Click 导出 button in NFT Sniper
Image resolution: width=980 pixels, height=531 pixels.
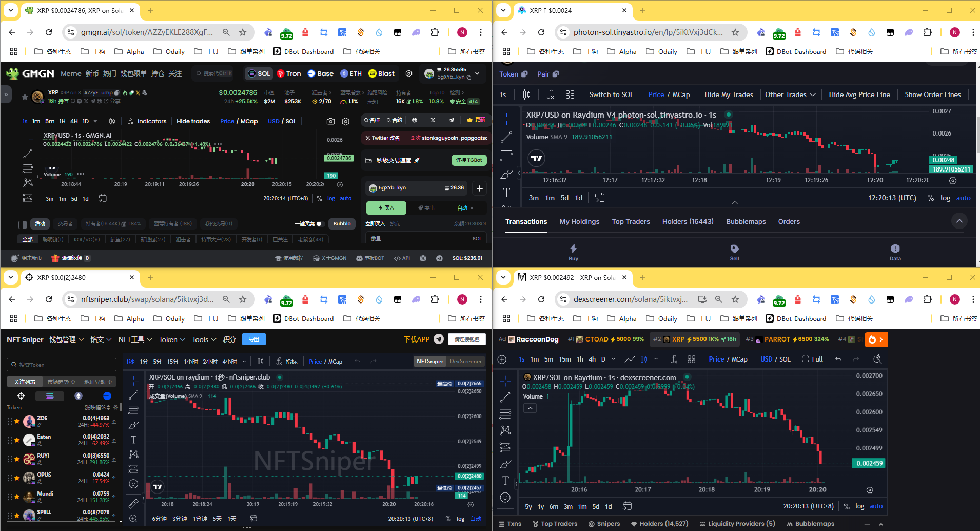pos(254,339)
